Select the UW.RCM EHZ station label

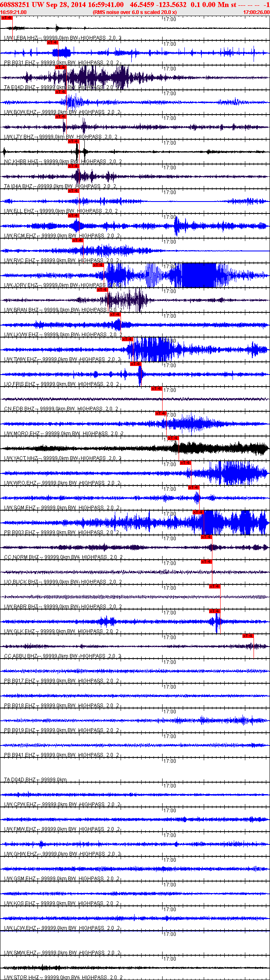click(x=20, y=236)
